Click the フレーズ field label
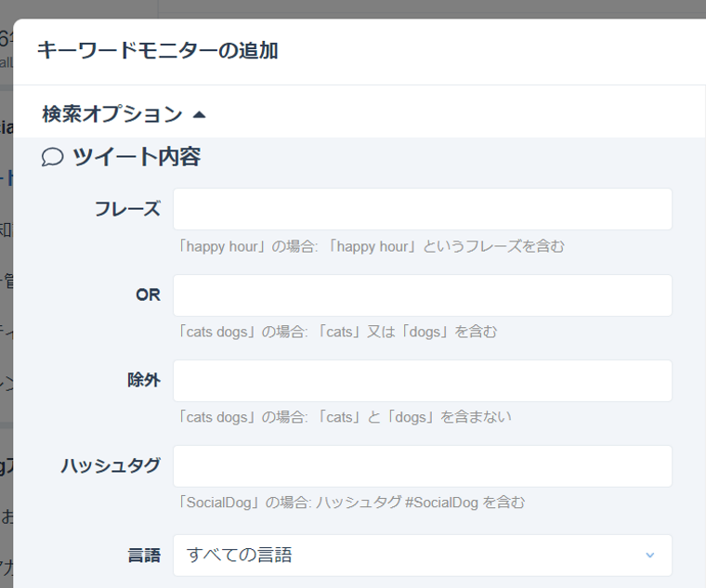706x588 pixels. (127, 209)
